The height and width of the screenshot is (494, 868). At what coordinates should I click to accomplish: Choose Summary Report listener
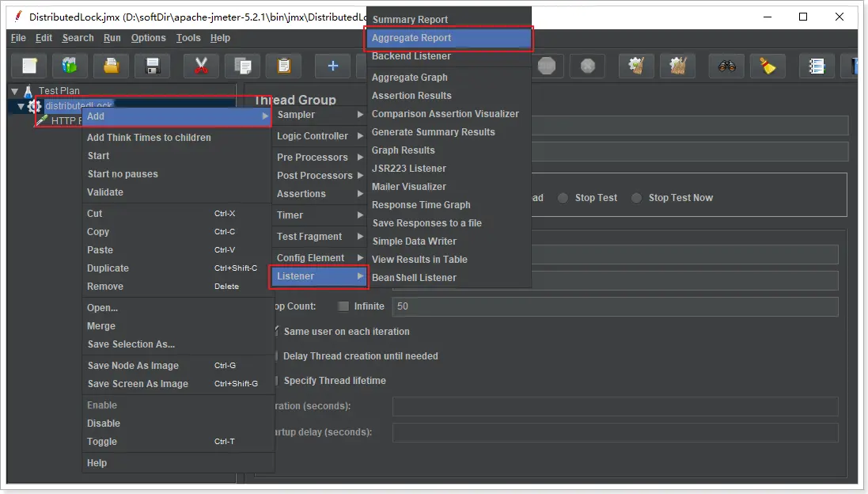click(449, 19)
